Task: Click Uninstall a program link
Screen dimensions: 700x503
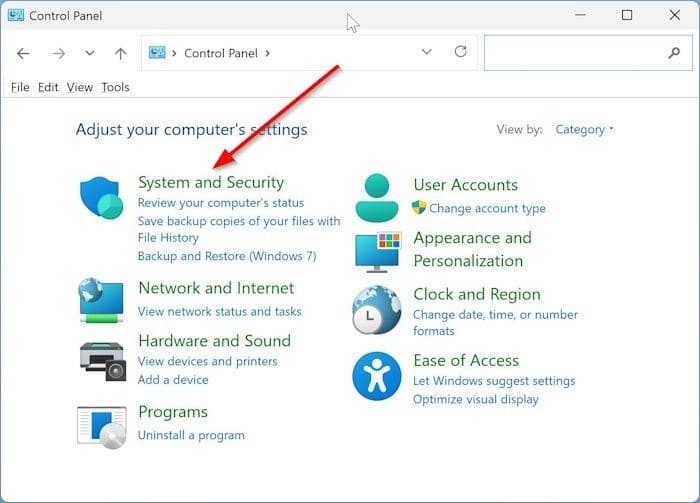Action: [191, 435]
